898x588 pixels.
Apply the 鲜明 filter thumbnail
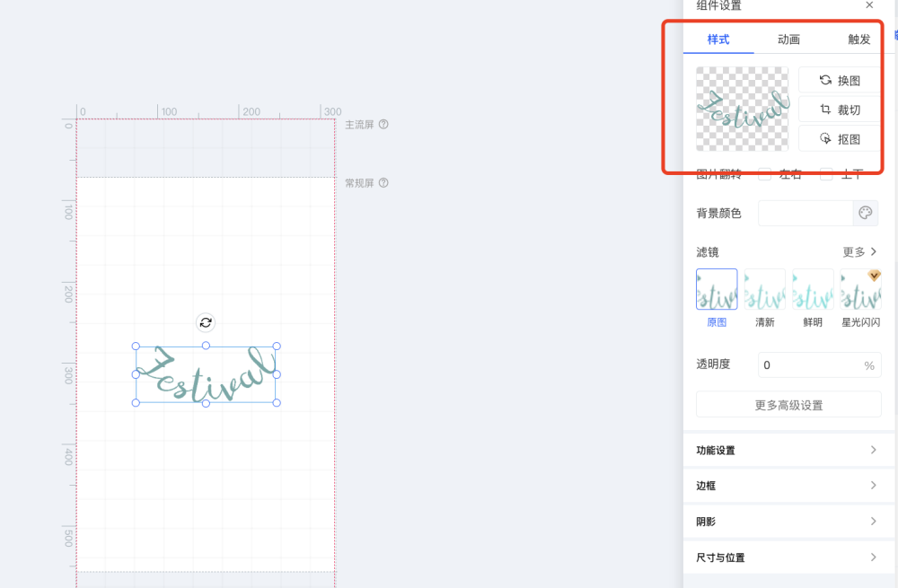[x=813, y=290]
